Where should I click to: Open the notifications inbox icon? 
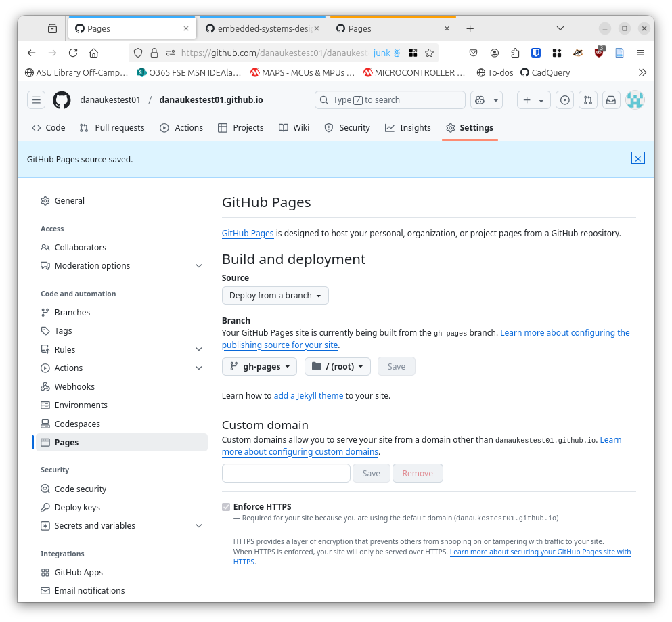click(611, 100)
